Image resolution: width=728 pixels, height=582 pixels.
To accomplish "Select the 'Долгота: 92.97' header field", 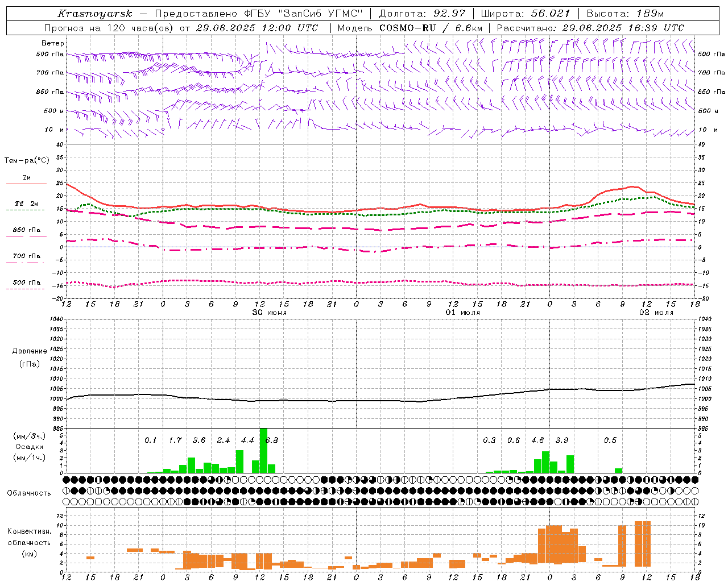I will pos(422,14).
